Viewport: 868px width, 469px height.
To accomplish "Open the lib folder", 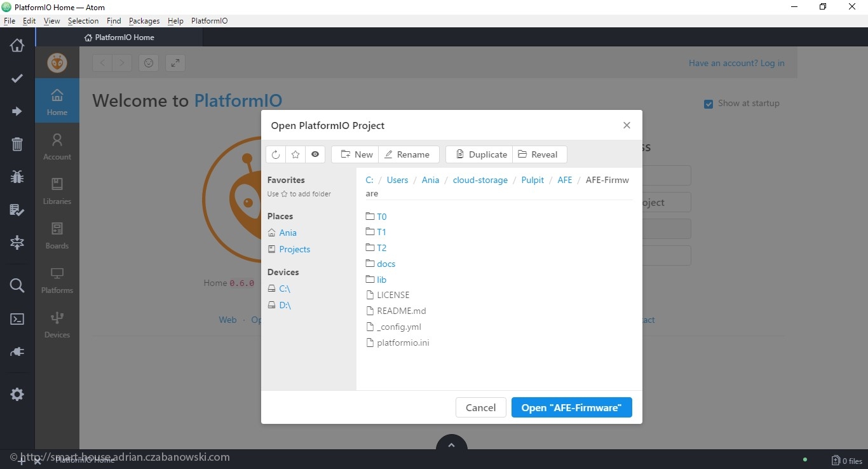I will click(x=376, y=280).
